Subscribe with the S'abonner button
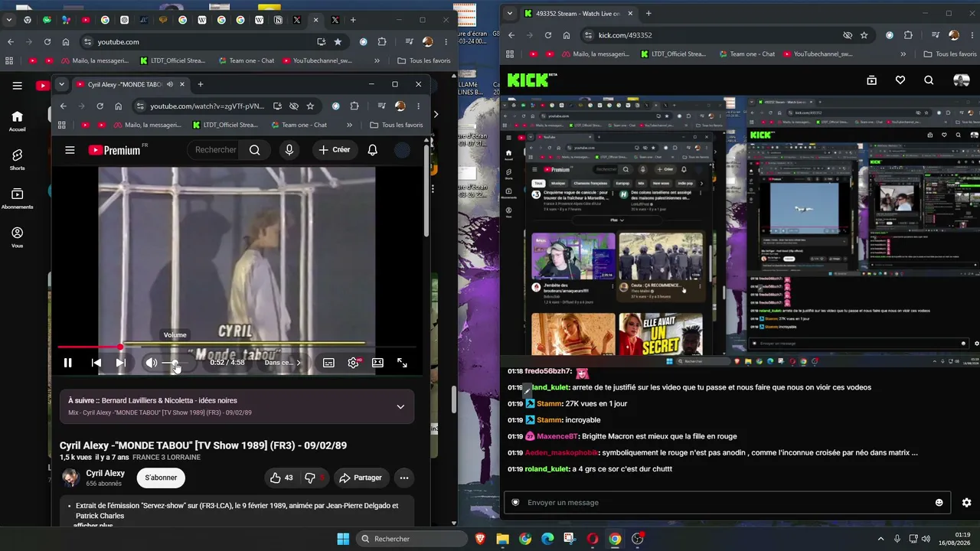This screenshot has width=980, height=551. (161, 478)
